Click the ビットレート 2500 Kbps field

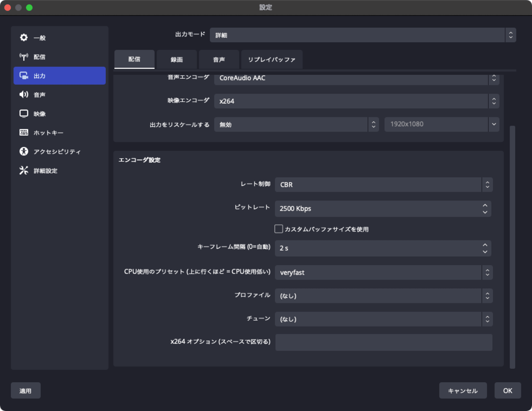[383, 209]
